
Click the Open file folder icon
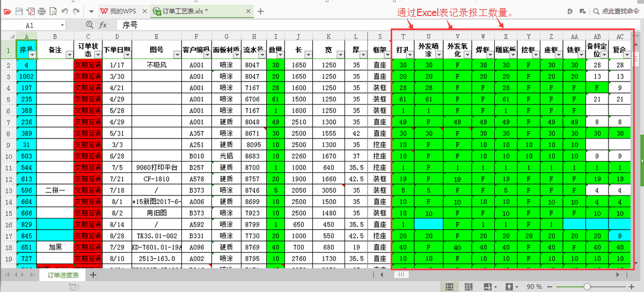(7, 11)
